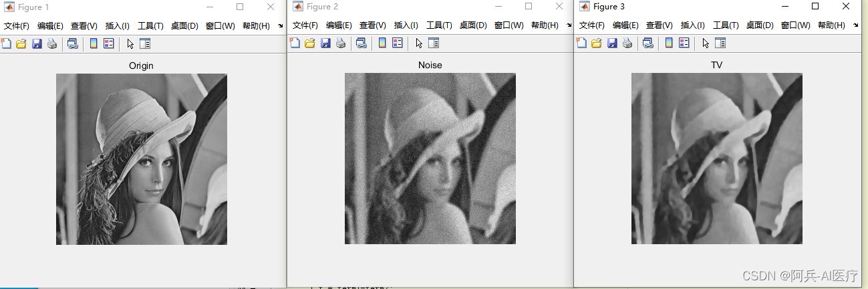Open 编辑(E) menu in Figure 3
This screenshot has width=868, height=289.
click(x=625, y=25)
